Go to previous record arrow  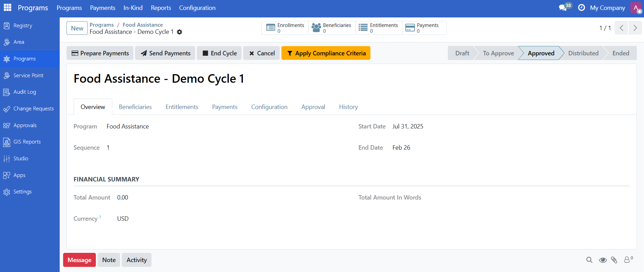point(621,28)
